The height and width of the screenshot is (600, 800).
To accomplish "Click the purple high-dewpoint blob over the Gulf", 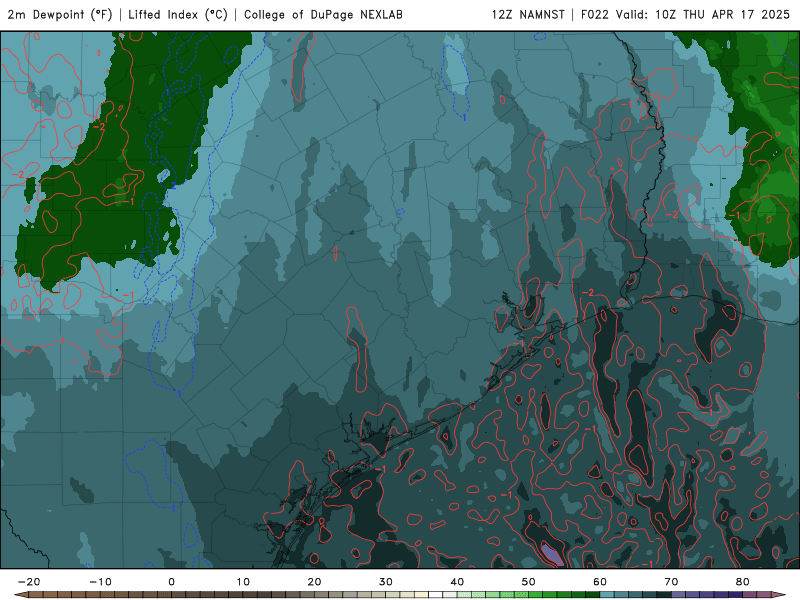I will click(x=553, y=555).
